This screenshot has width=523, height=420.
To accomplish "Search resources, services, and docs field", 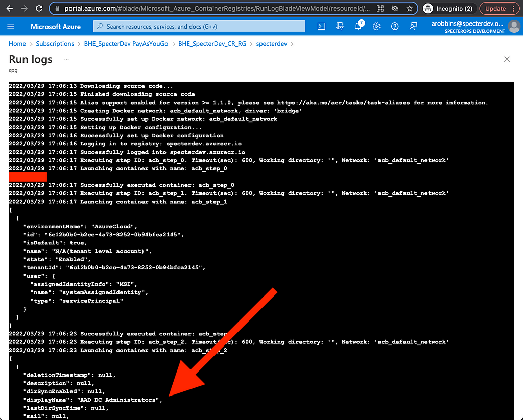I will [x=199, y=27].
